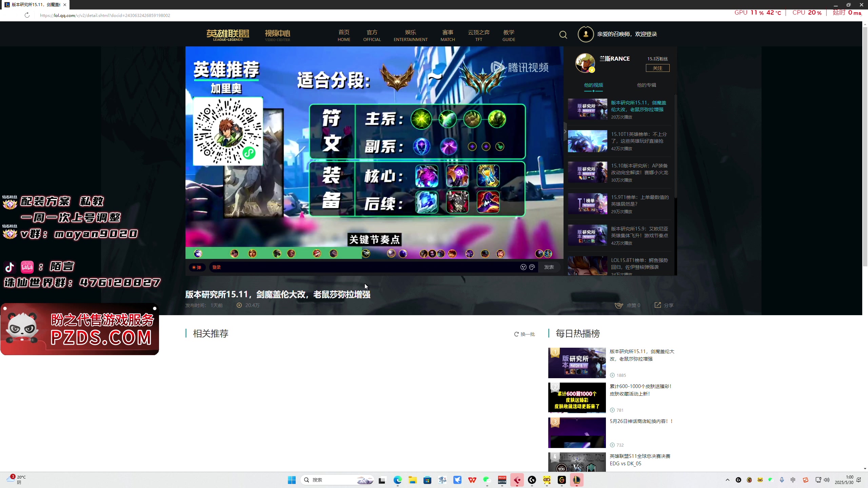Open Logitech G HUB taskbar icon
The height and width of the screenshot is (488, 868).
[x=532, y=480]
